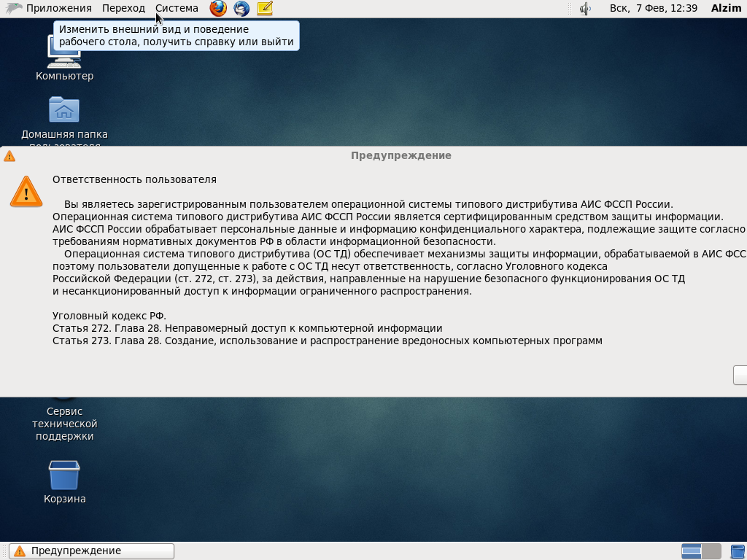This screenshot has height=560, width=747.
Task: Click the small warning icon in dialog titlebar
Action: click(9, 156)
